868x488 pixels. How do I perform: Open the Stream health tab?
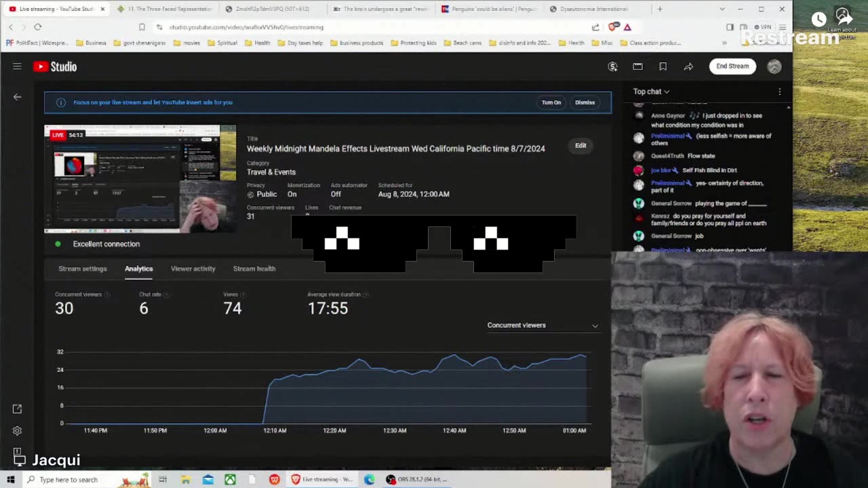[x=254, y=269]
